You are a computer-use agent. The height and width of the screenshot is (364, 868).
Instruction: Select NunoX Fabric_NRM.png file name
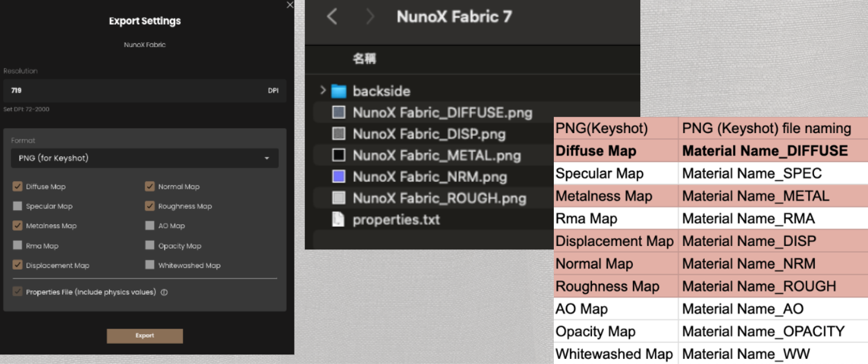[x=429, y=177]
